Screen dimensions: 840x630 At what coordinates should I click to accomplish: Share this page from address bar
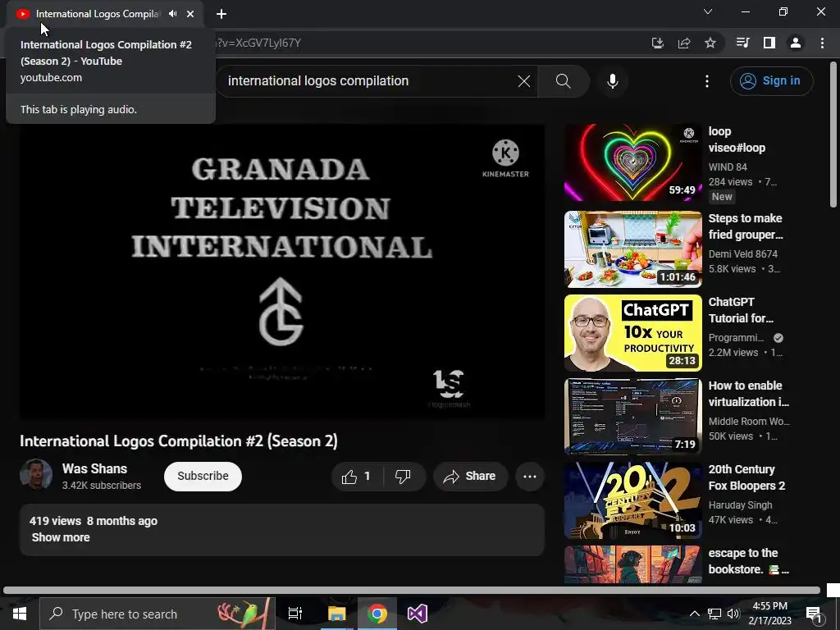tap(684, 43)
